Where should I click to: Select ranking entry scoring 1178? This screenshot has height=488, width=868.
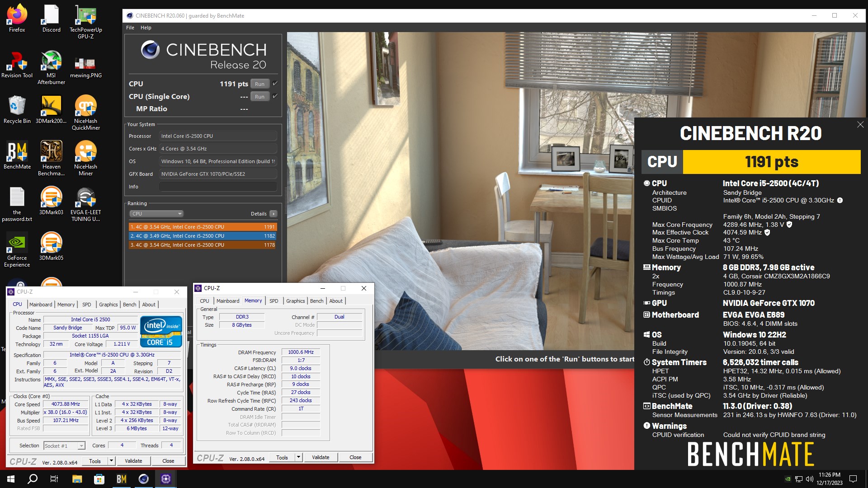[203, 245]
